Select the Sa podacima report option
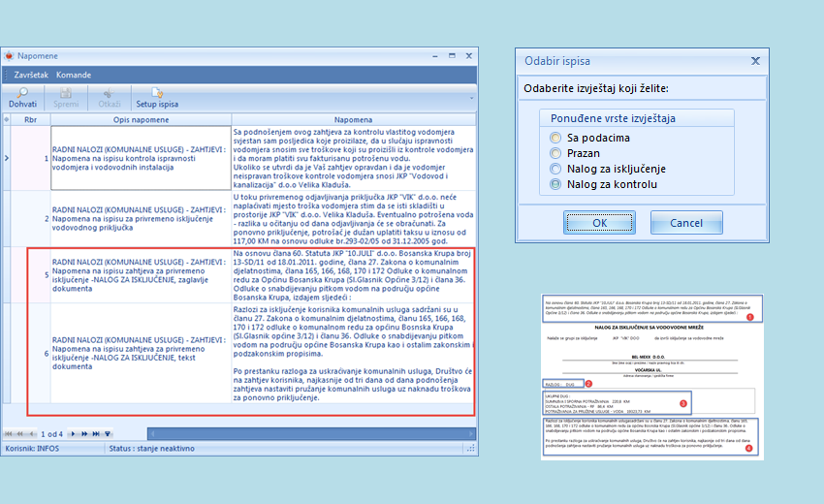824x504 pixels. point(555,138)
